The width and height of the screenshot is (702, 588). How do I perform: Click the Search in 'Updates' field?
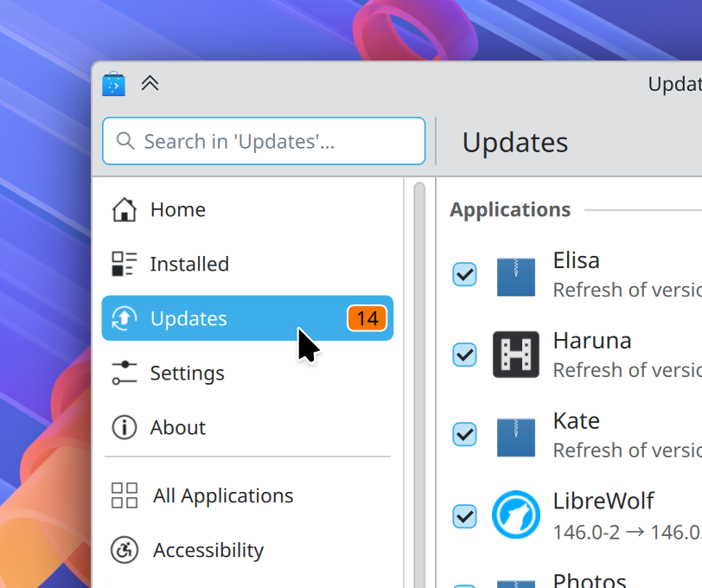[264, 141]
